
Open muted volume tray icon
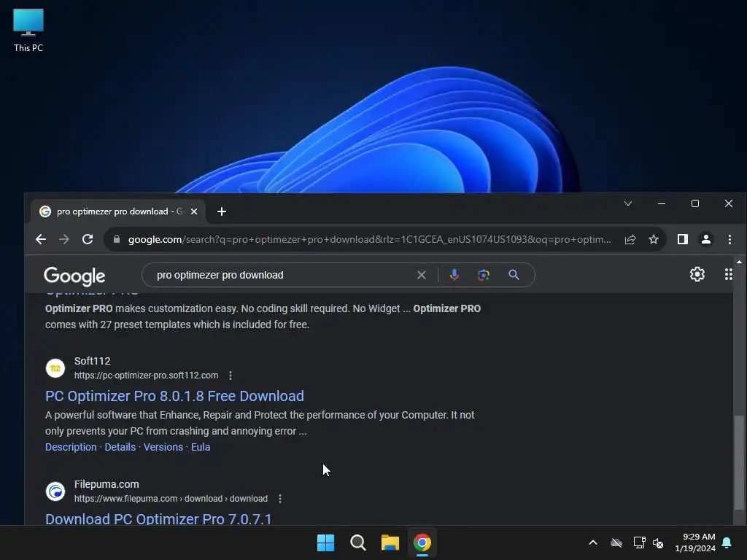coord(658,542)
